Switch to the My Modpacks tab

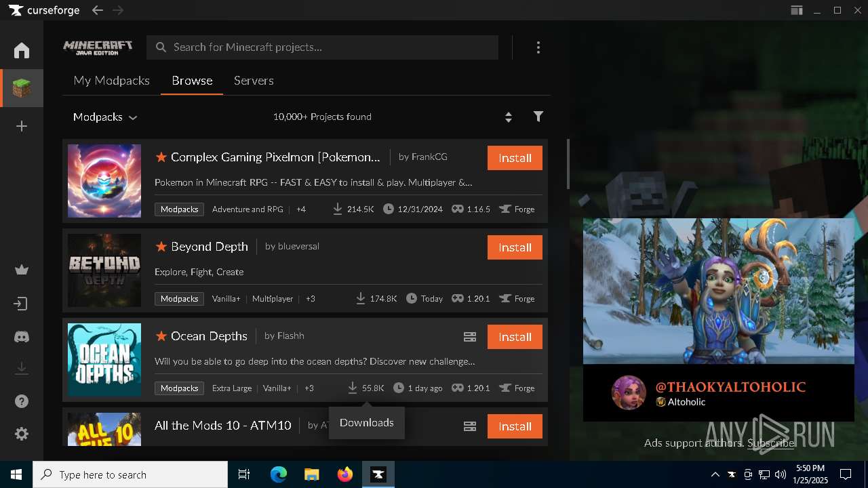(111, 81)
